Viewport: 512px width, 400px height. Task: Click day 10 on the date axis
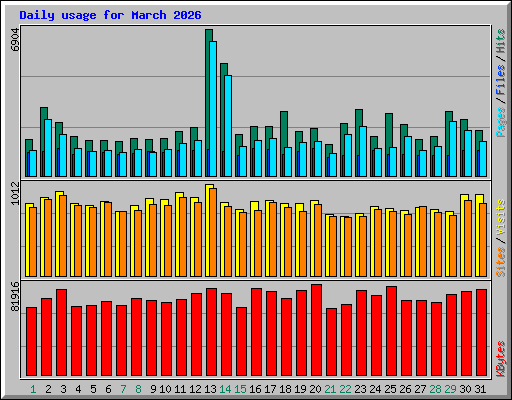(165, 389)
